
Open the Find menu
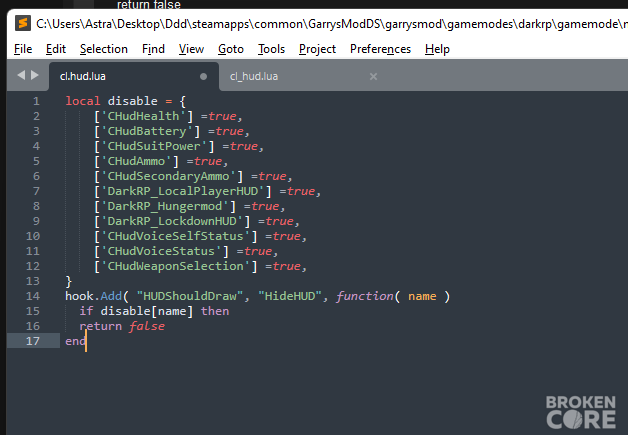tap(153, 49)
